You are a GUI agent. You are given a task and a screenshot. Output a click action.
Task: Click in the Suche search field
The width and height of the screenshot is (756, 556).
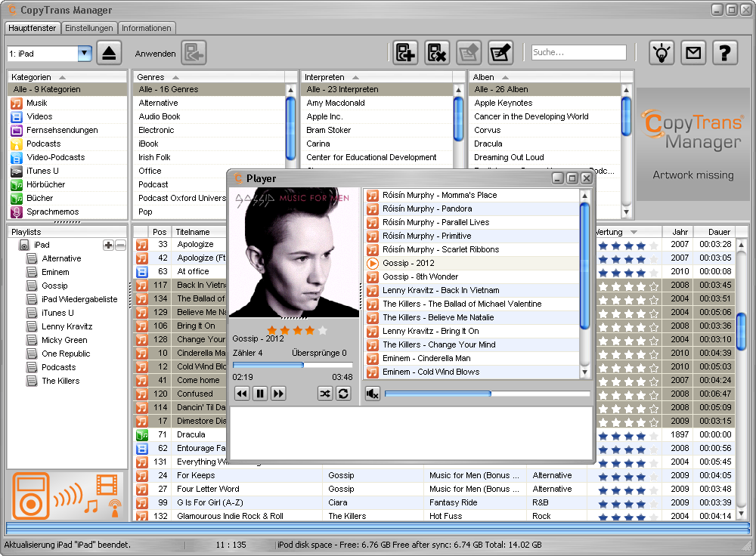coord(578,53)
